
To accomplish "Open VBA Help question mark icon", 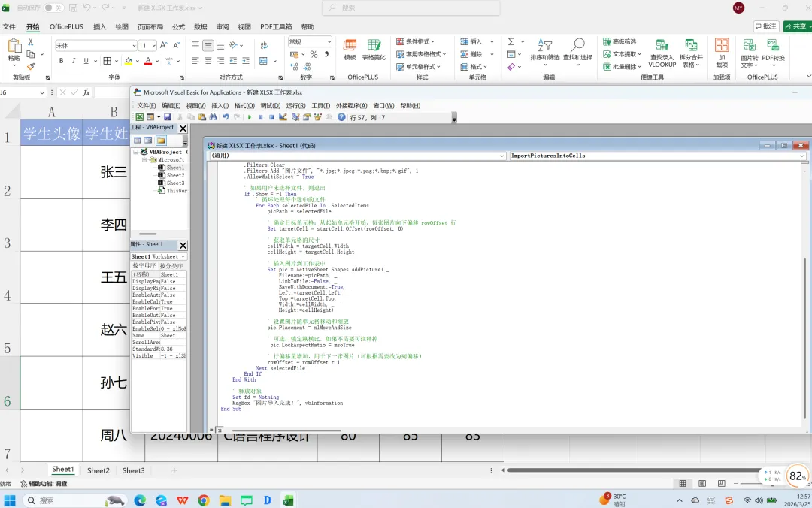I will (341, 117).
